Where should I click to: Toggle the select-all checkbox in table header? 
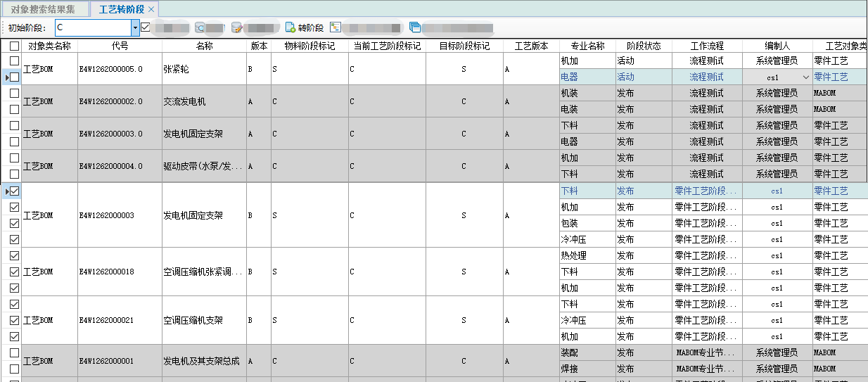tap(14, 46)
